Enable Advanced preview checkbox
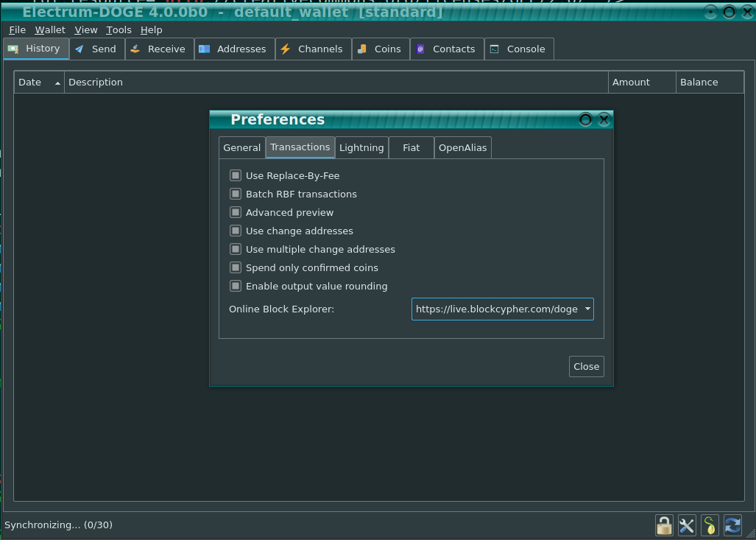Image resolution: width=756 pixels, height=540 pixels. (x=236, y=212)
